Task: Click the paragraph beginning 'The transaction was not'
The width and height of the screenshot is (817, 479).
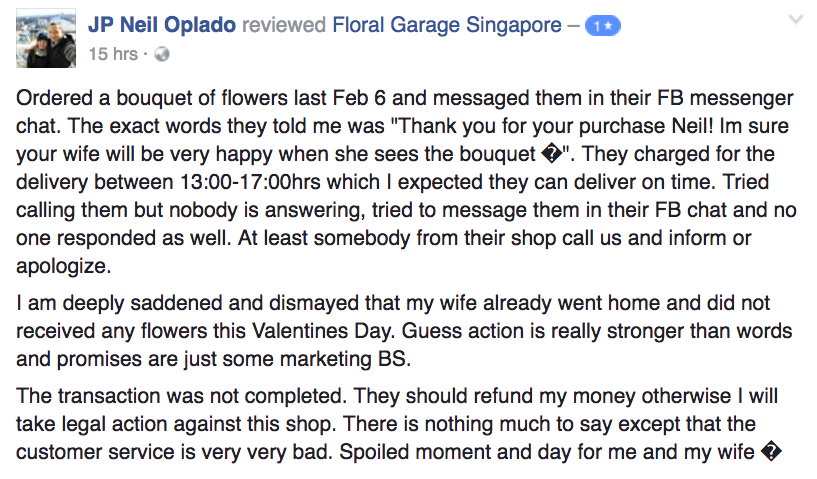Action: 399,424
